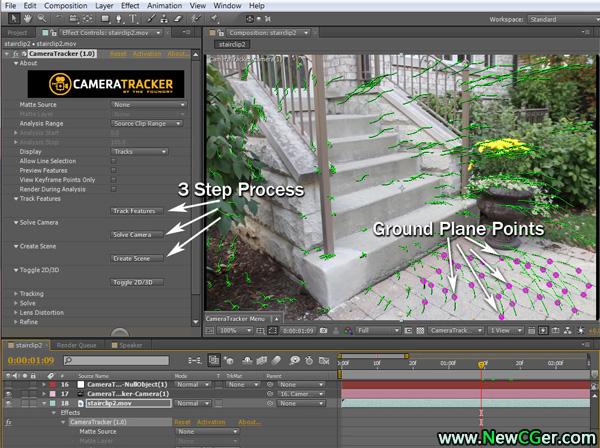The width and height of the screenshot is (600, 448).
Task: Open the Layer menu
Action: pos(104,6)
